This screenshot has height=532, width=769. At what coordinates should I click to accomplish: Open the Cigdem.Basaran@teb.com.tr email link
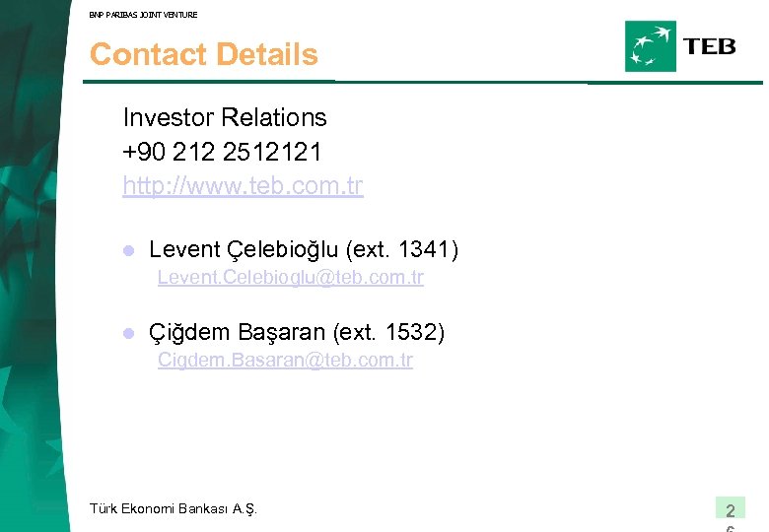(x=285, y=361)
